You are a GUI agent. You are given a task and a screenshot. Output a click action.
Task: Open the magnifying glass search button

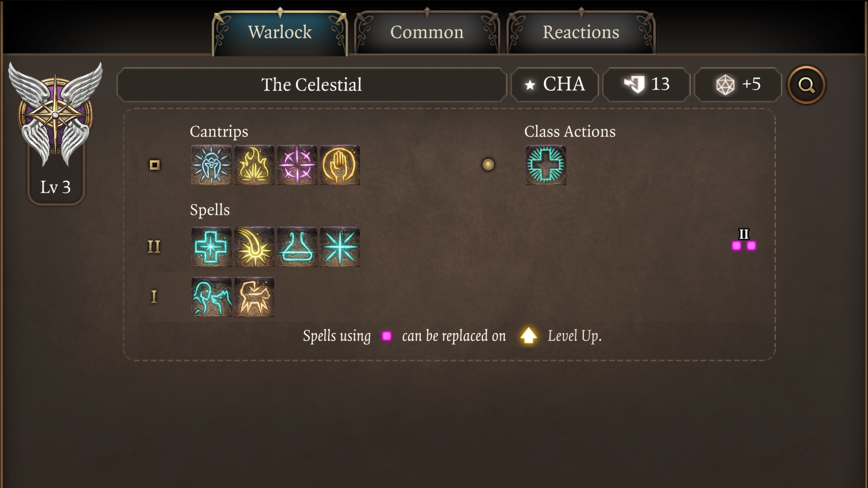tap(806, 85)
